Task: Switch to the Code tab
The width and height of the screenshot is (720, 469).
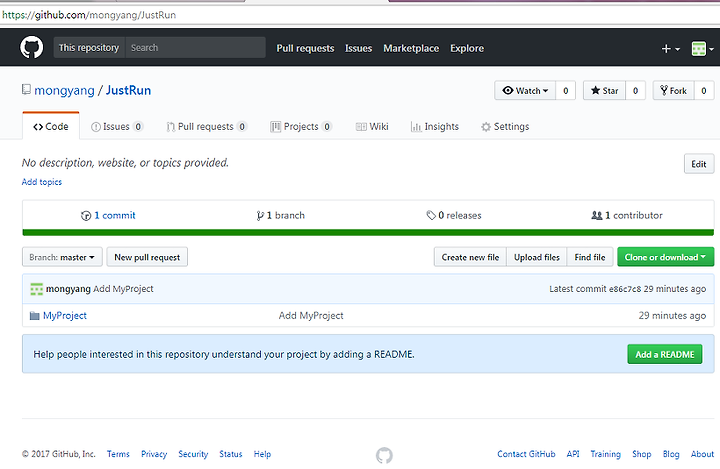Action: click(x=51, y=126)
